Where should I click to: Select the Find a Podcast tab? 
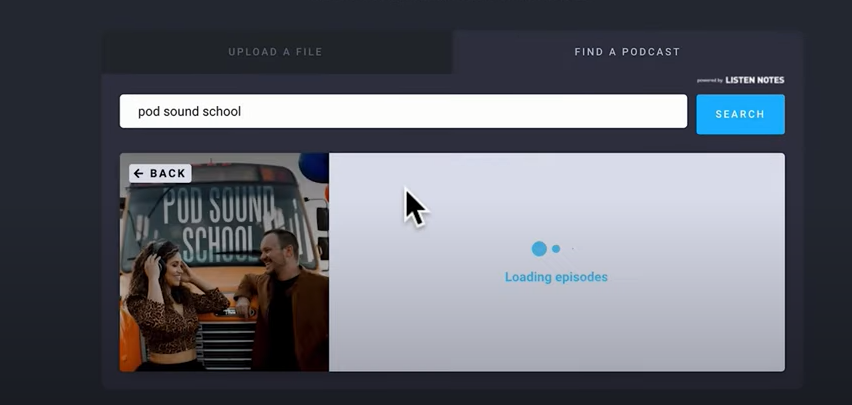click(x=627, y=52)
